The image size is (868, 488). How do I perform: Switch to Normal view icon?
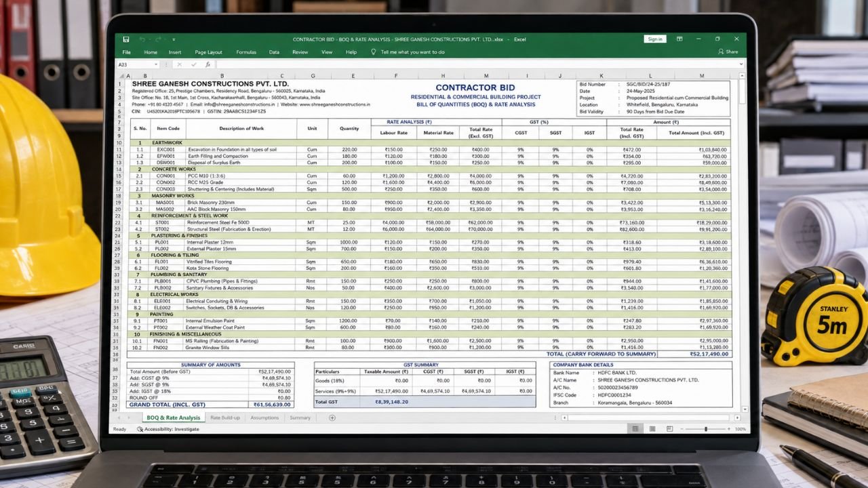[635, 429]
